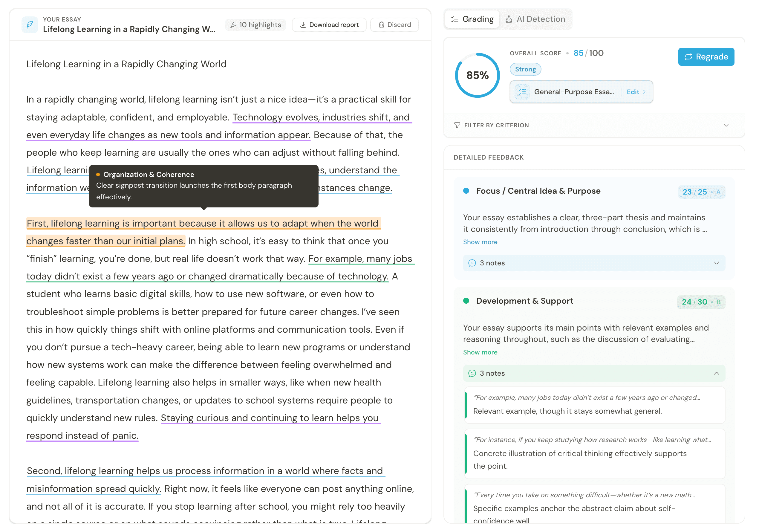Click Show more under Development & Support
This screenshot has width=759, height=532.
(480, 352)
